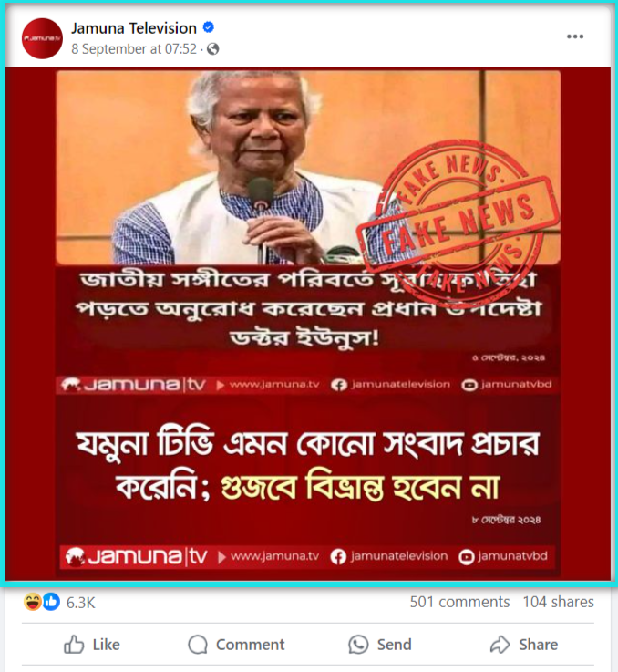Click the Jamuna Television page name
Screen dimensions: 618x672
[134, 28]
